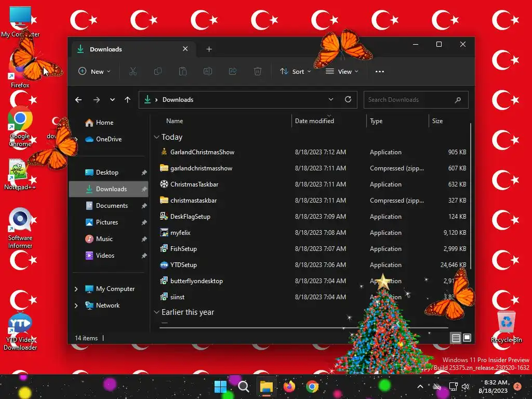Go forward with the right arrow
The image size is (532, 399).
tap(97, 100)
